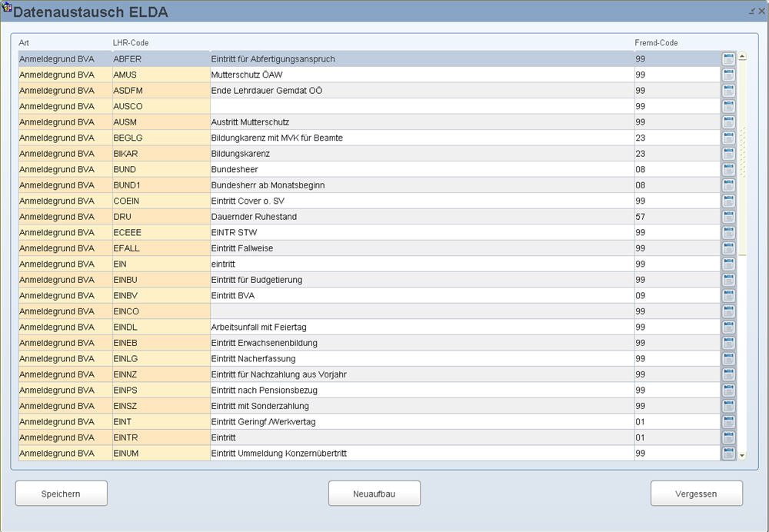Click the Fremd-Code 23 in BIKAR row

(x=677, y=154)
